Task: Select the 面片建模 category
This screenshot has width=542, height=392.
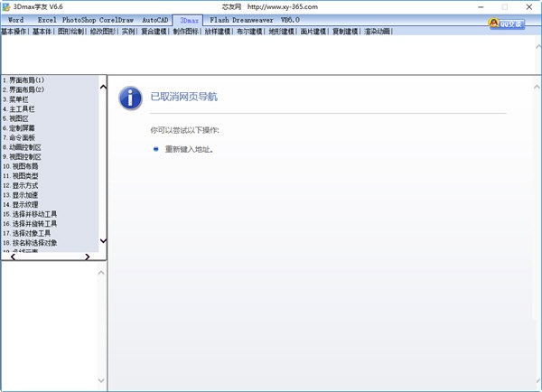Action: 313,32
